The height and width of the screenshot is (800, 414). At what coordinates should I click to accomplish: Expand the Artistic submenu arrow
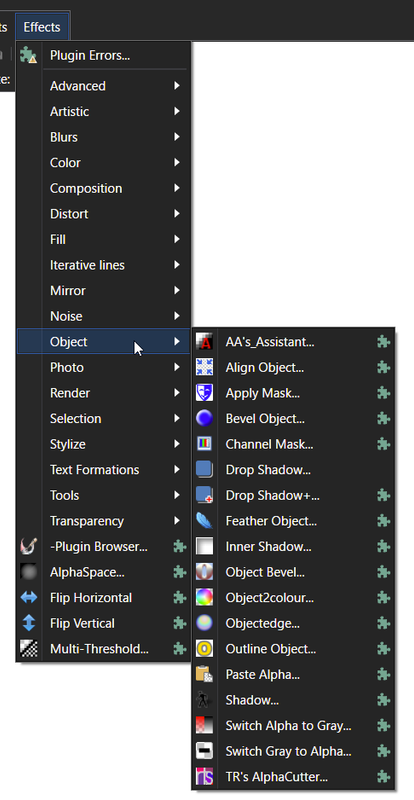click(177, 111)
